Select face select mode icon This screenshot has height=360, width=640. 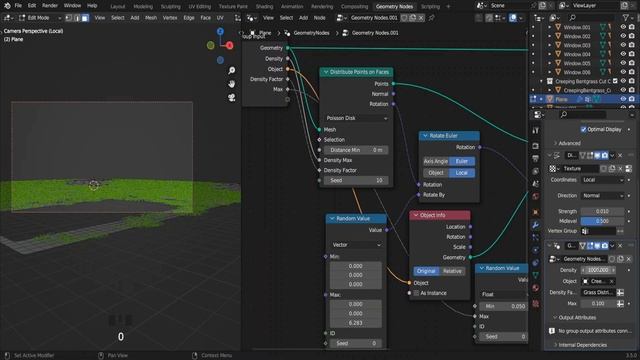click(x=85, y=18)
